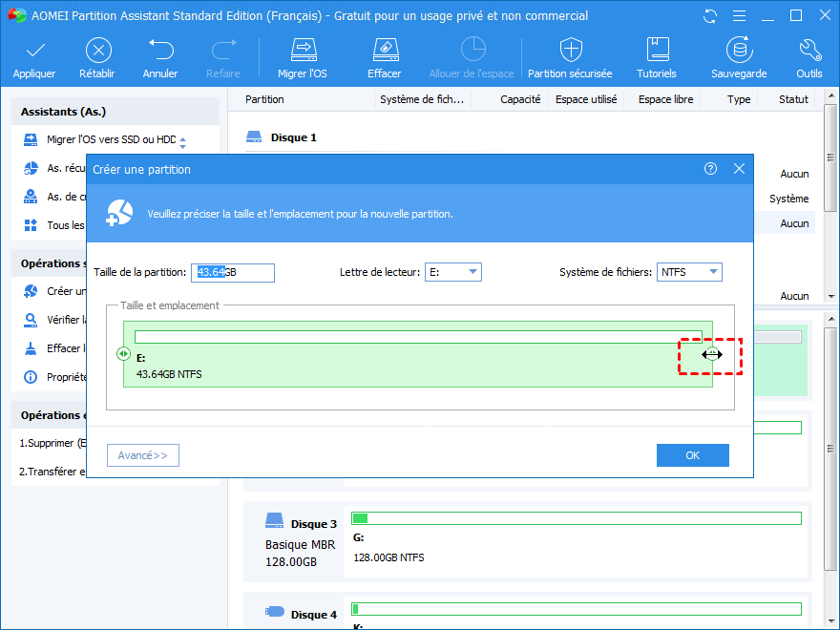Click the disk map scrollbar thumb
Viewport: 840px width, 630px height.
pos(830,449)
